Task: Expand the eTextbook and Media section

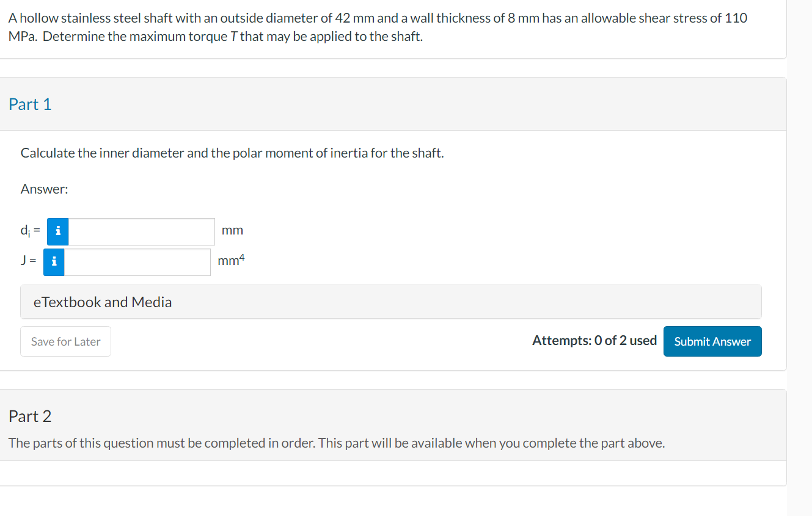Action: (102, 302)
